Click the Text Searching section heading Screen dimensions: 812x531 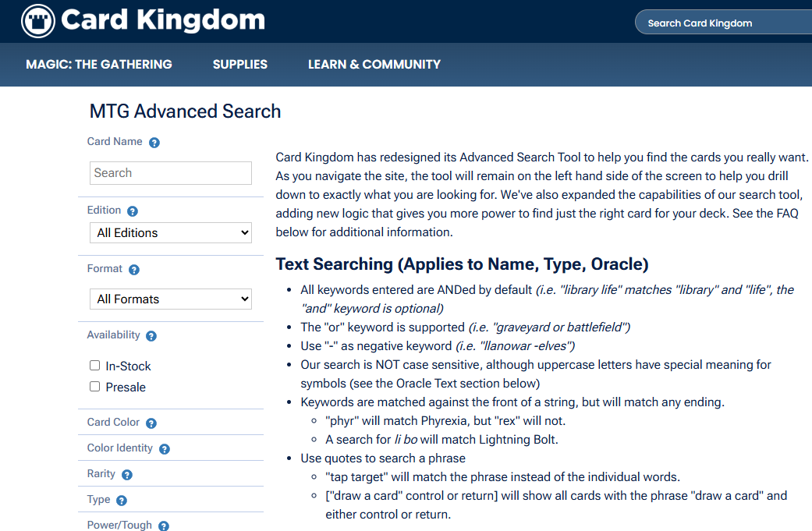click(462, 264)
